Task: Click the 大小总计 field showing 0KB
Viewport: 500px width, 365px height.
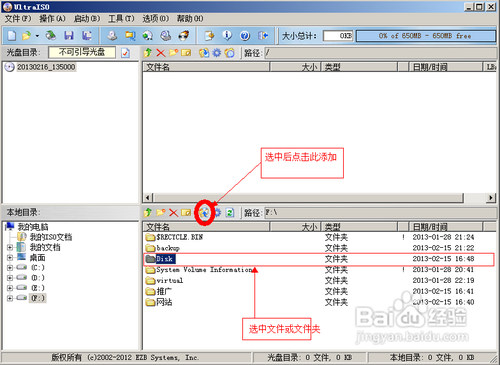Action: (338, 36)
